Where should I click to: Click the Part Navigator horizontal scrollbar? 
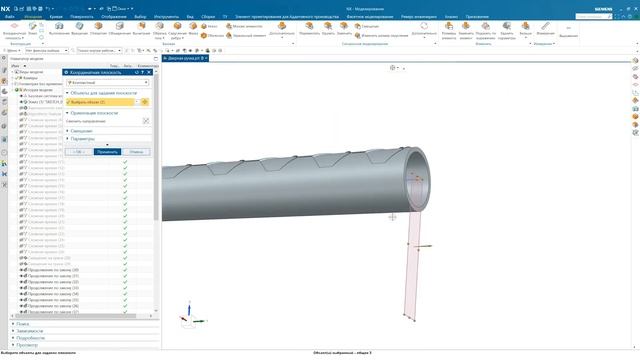[x=76, y=316]
